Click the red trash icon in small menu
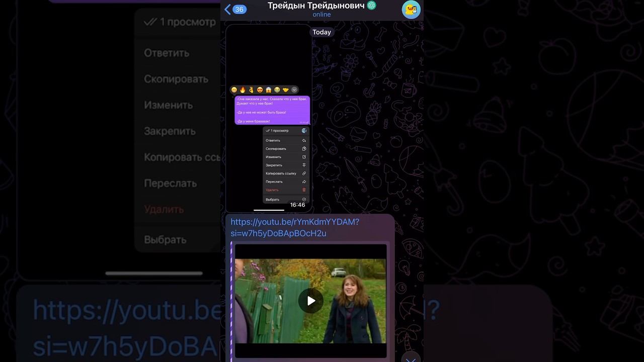The height and width of the screenshot is (362, 644). [304, 190]
